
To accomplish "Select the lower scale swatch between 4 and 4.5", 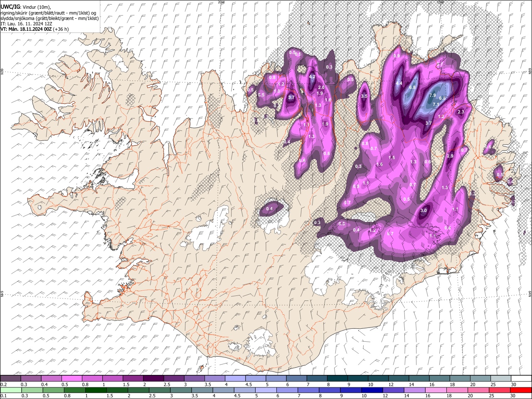I will [x=223, y=390].
